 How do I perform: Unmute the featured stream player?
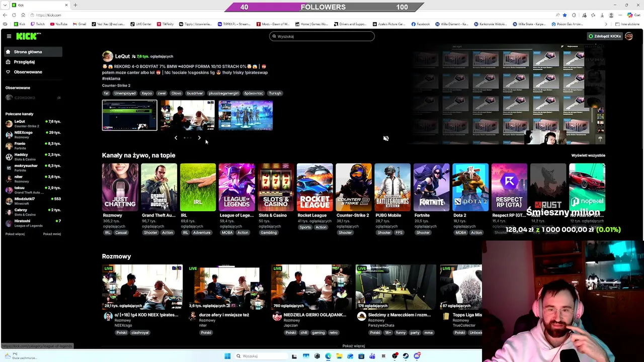pos(386,138)
